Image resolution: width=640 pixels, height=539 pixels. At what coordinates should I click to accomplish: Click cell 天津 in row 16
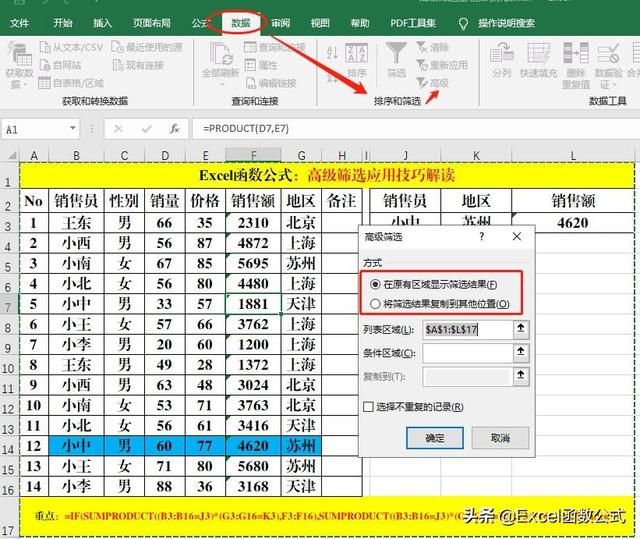pos(301,486)
